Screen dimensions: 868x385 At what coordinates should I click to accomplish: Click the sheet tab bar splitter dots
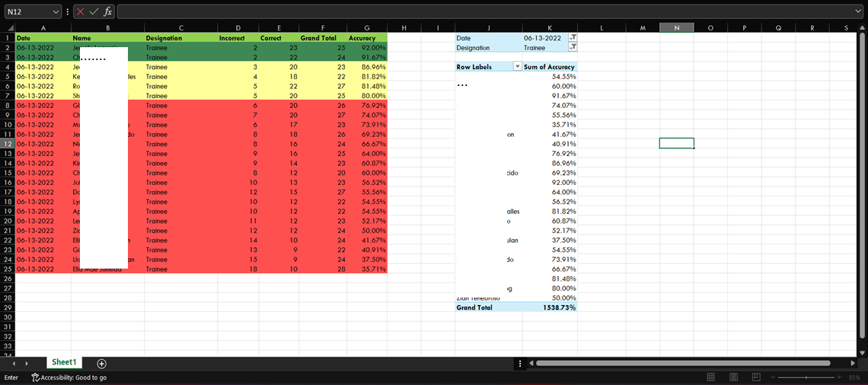520,364
